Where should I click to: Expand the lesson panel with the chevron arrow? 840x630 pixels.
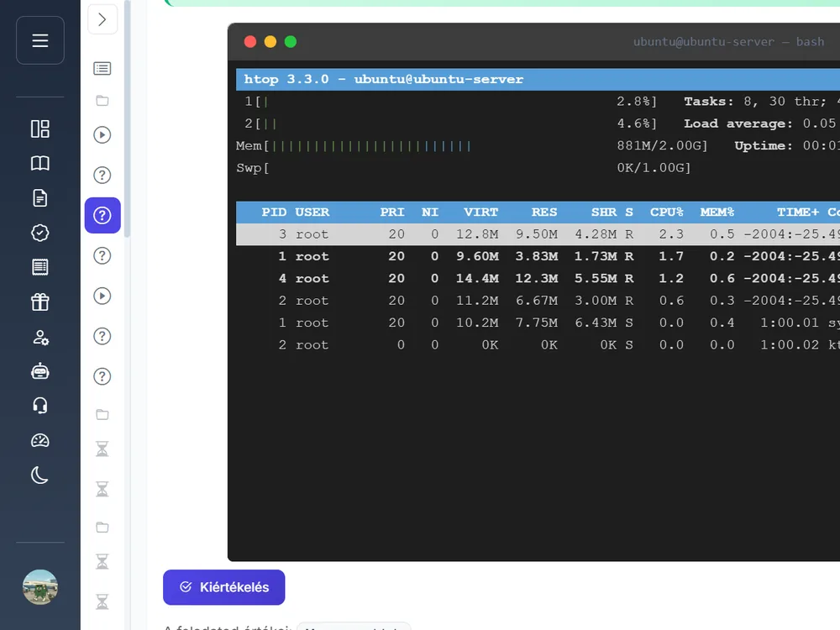tap(102, 19)
